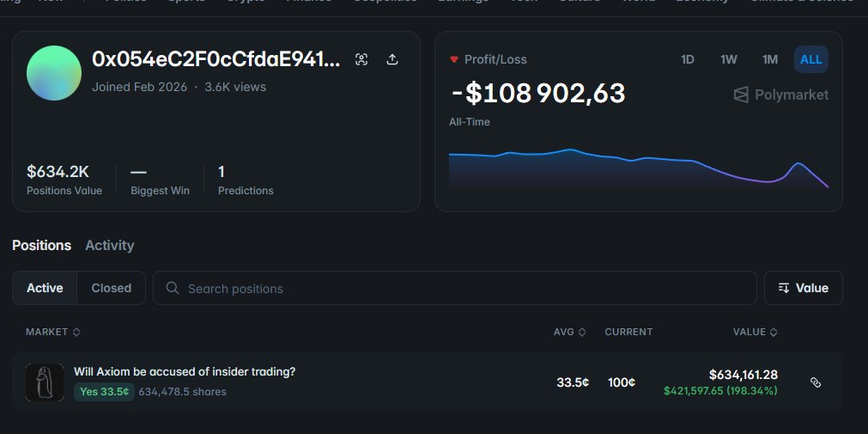Screen dimensions: 868x434
Task: Click the $421,597.65 (198.34%) gain text
Action: click(720, 391)
